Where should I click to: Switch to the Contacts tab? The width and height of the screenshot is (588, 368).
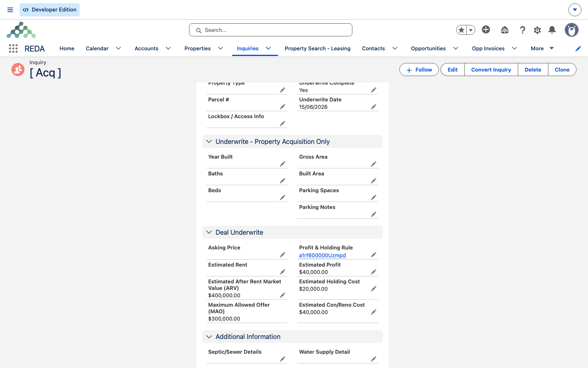[x=373, y=48]
